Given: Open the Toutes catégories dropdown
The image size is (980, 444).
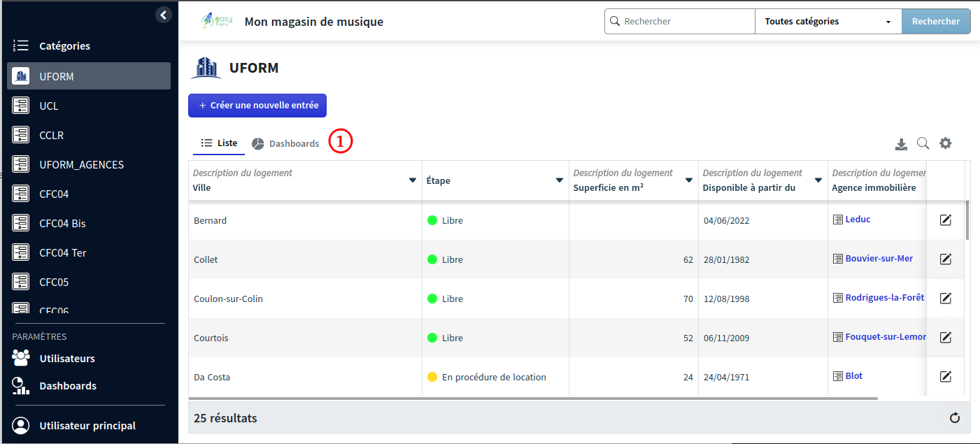Looking at the screenshot, I should click(x=827, y=21).
